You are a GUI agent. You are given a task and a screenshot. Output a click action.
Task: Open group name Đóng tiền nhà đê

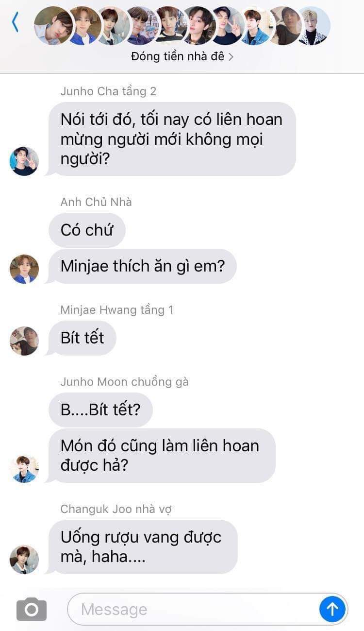[178, 56]
